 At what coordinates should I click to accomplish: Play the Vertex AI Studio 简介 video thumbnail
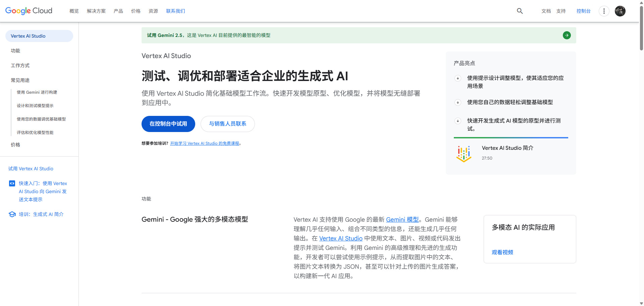click(464, 154)
